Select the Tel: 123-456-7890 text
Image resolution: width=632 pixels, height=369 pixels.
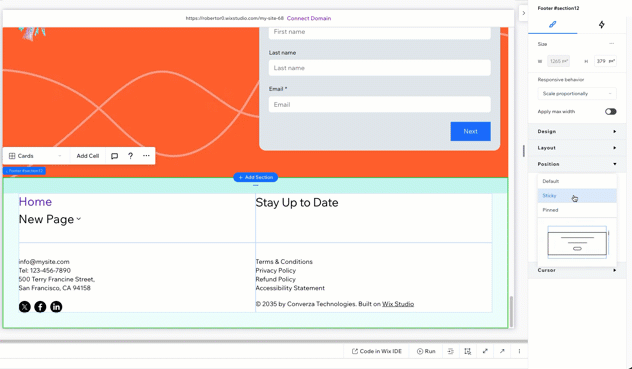[44, 271]
